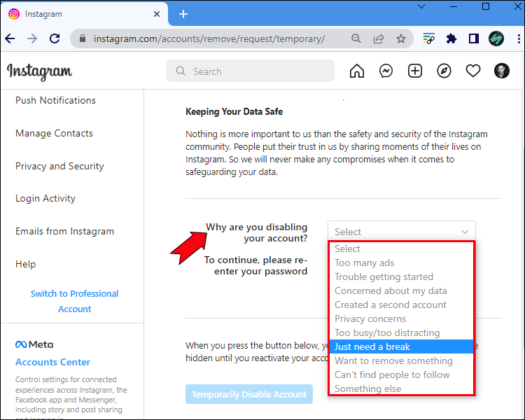The width and height of the screenshot is (525, 420).
Task: Choose 'Want to remove something' option
Action: point(401,360)
